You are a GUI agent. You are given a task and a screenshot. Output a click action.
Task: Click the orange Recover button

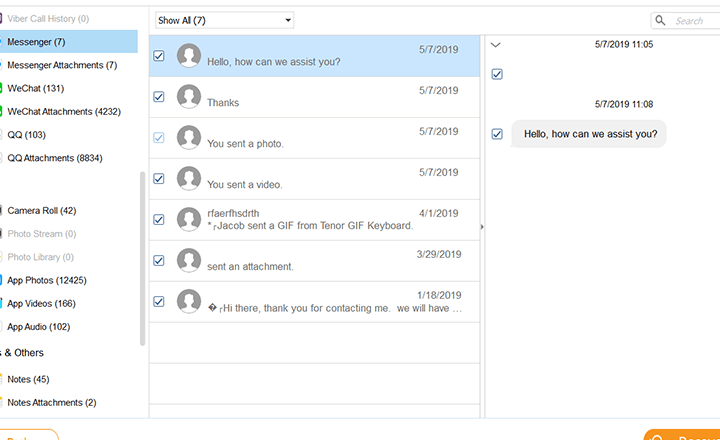pyautogui.click(x=682, y=434)
